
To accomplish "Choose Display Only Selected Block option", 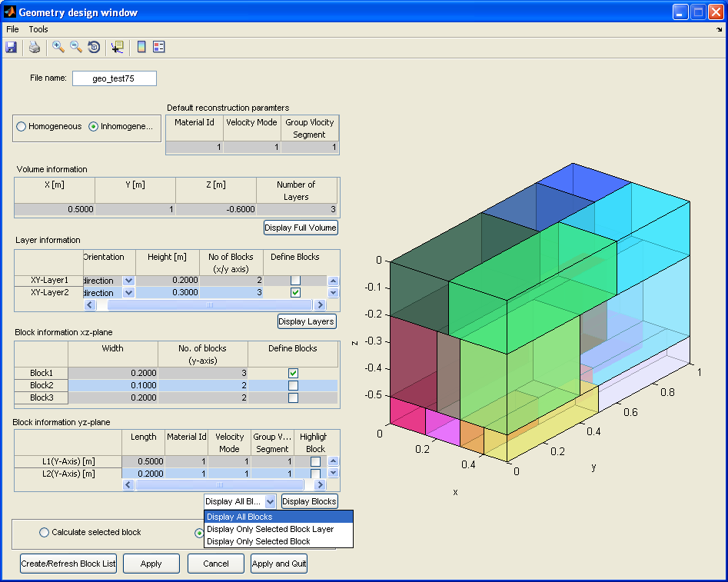I will click(x=278, y=541).
